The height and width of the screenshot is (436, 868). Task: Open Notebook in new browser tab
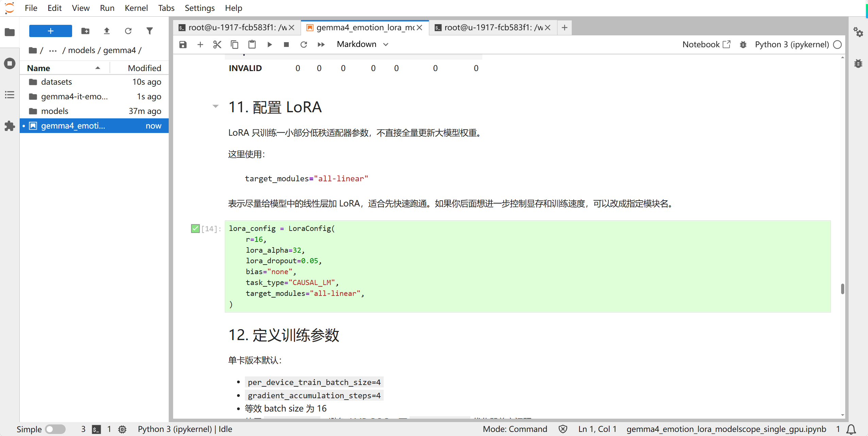(706, 45)
